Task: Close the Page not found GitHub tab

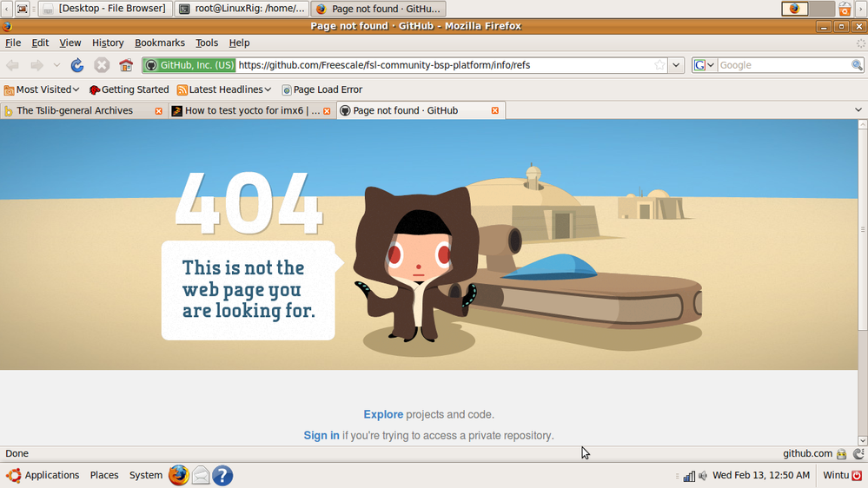Action: (495, 110)
